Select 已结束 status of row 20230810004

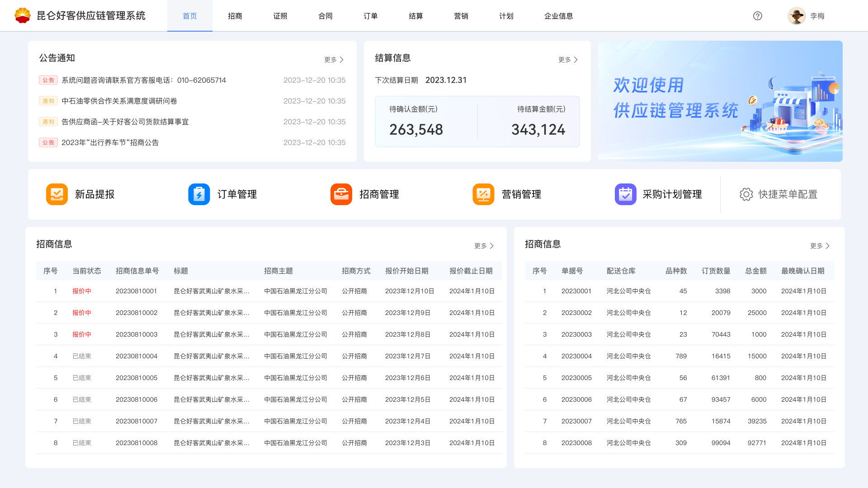[82, 356]
